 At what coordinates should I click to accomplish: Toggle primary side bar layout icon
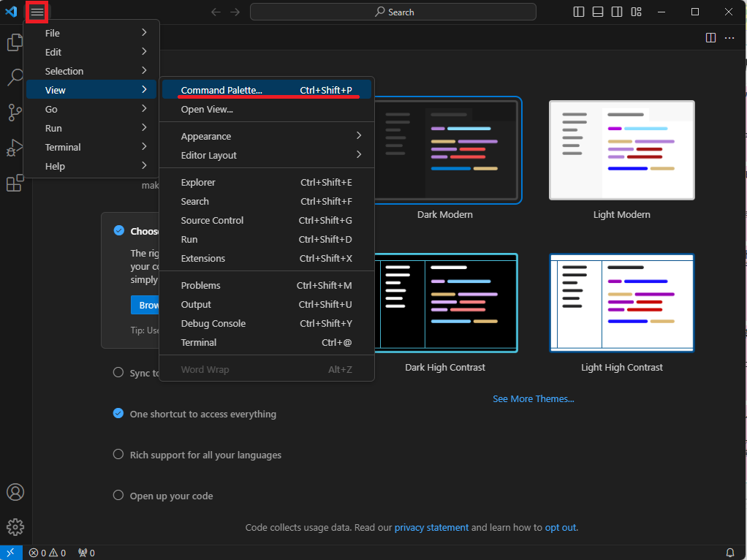click(579, 12)
